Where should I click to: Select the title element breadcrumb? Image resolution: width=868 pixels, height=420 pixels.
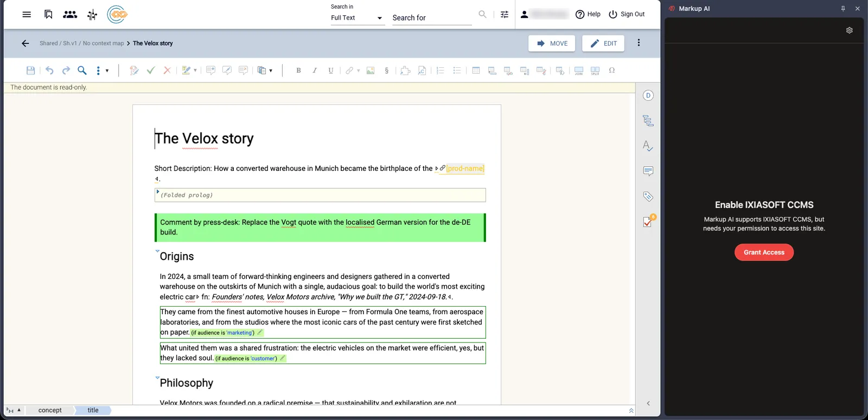93,410
